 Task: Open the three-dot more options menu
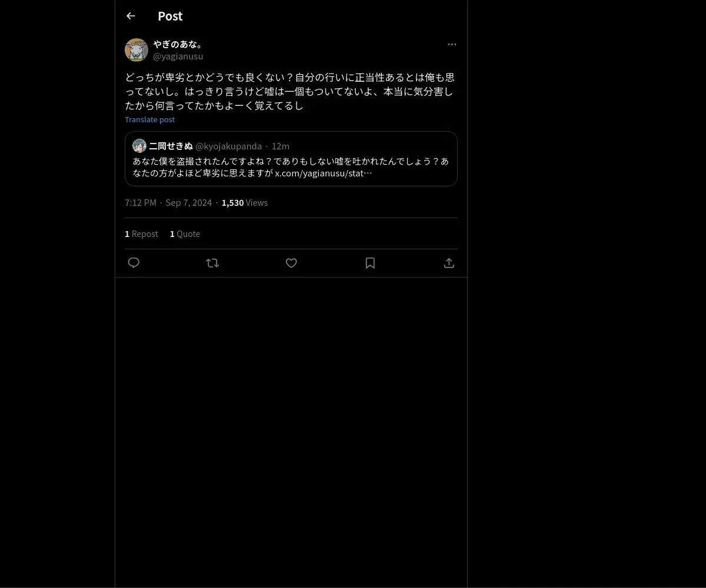452,44
